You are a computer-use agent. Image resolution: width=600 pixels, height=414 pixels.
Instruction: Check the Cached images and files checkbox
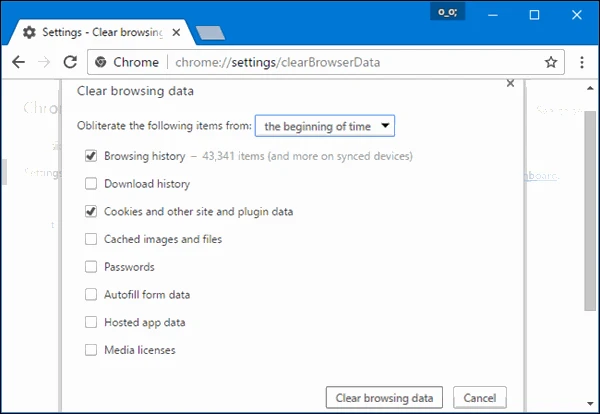pos(91,239)
